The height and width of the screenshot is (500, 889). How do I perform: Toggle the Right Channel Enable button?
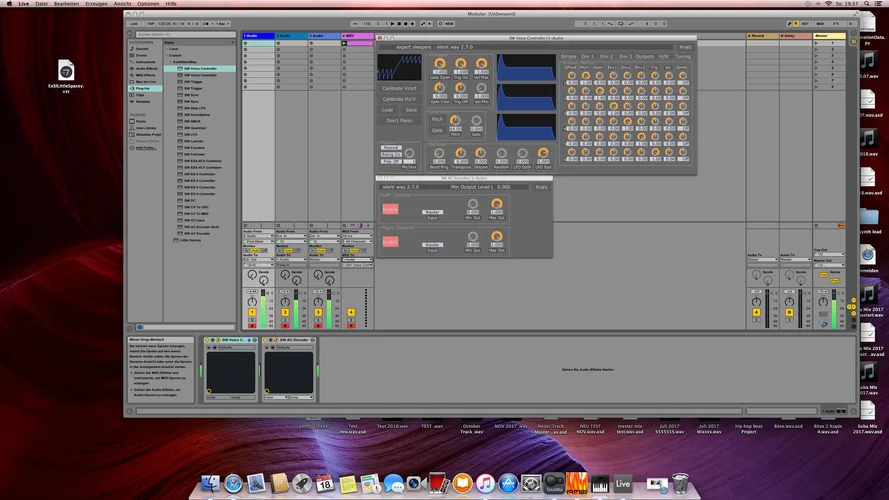pos(390,241)
